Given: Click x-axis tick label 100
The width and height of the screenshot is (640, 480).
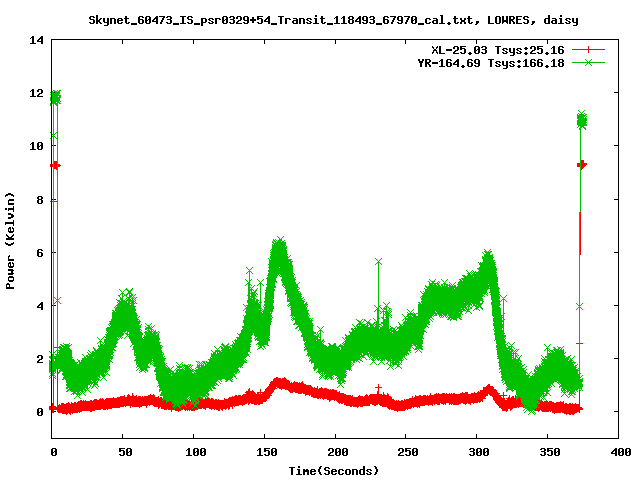Looking at the screenshot, I should (x=196, y=452).
